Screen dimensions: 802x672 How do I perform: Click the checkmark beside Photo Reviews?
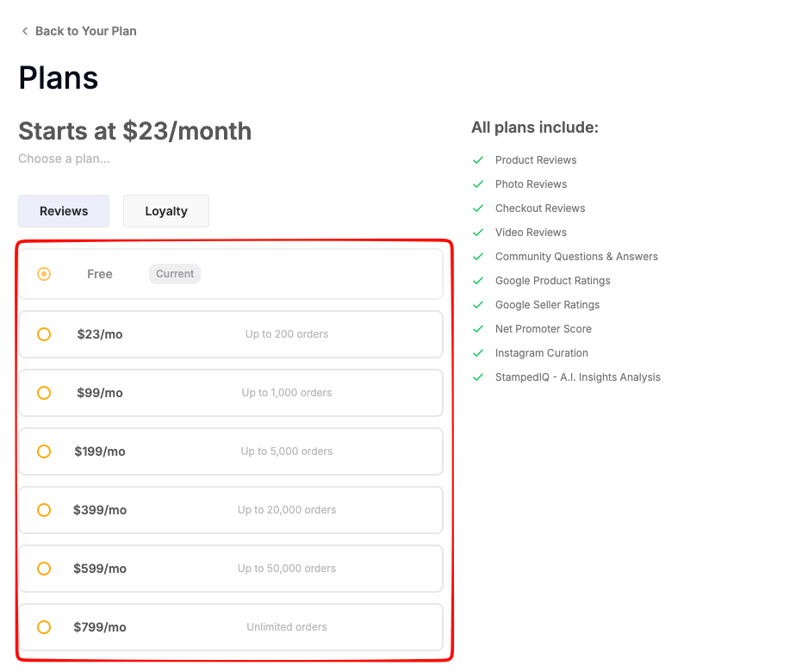coord(478,184)
